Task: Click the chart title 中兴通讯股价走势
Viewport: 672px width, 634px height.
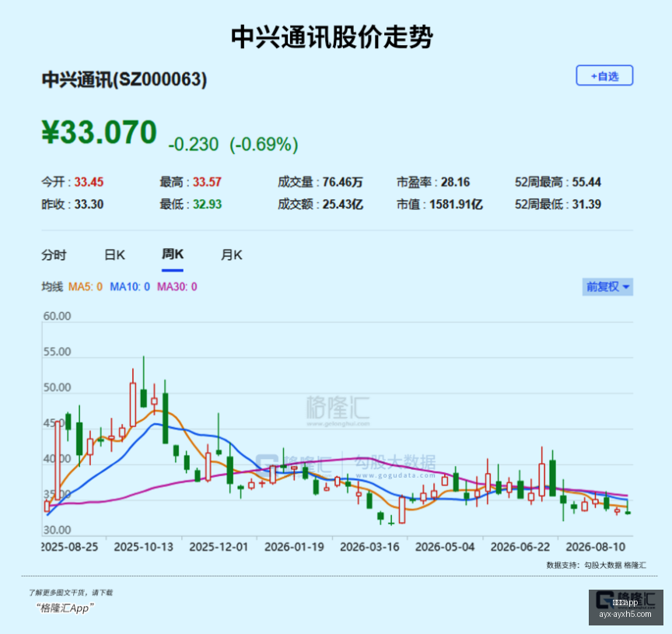Action: click(x=332, y=37)
